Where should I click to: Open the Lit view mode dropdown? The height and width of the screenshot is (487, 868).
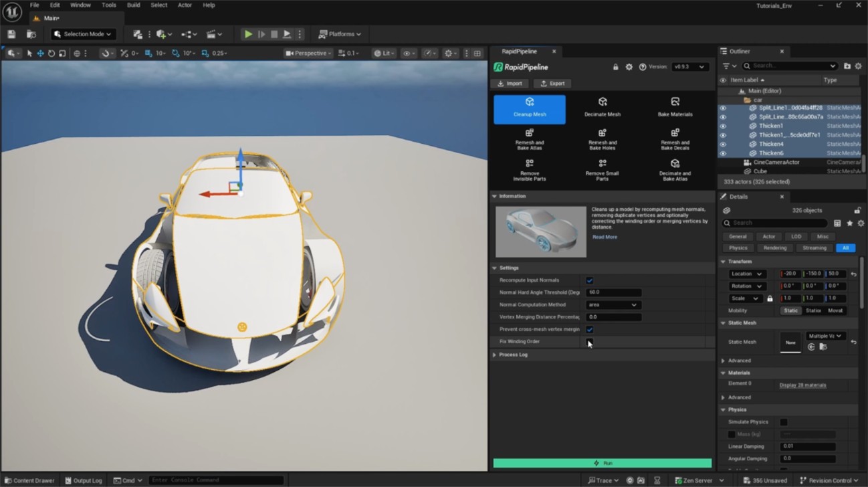(385, 53)
